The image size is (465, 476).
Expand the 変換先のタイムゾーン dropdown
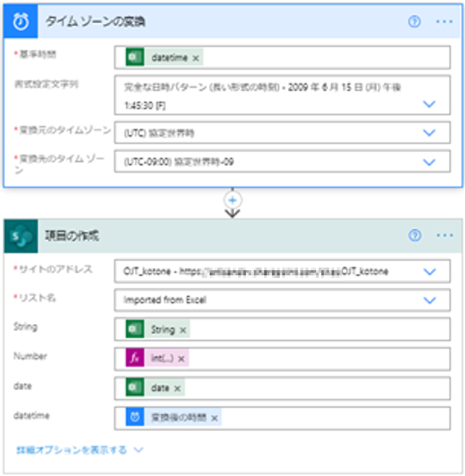tap(429, 162)
